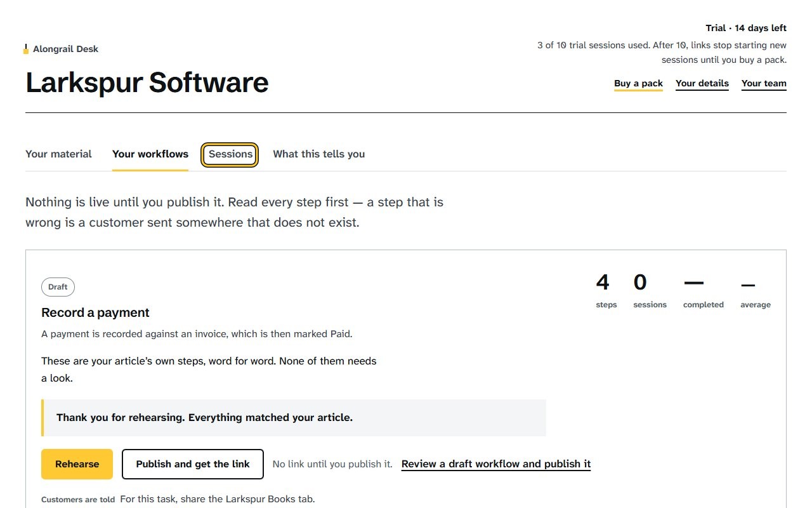Click the share the Larkspur Books tab instruction
Viewport: 812px width, 508px height.
[218, 499]
